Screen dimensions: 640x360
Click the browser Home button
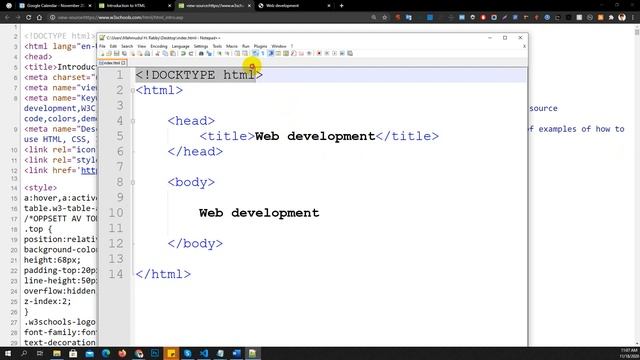[x=40, y=18]
